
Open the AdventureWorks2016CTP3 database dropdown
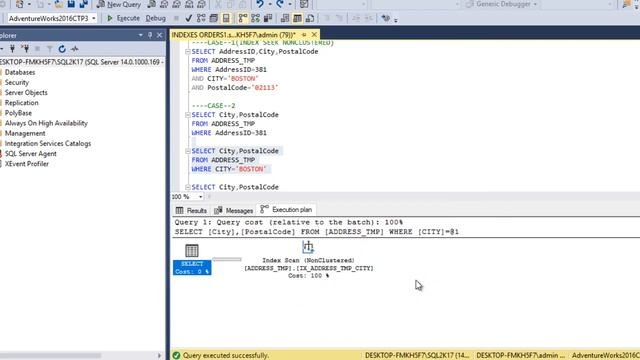pos(93,18)
